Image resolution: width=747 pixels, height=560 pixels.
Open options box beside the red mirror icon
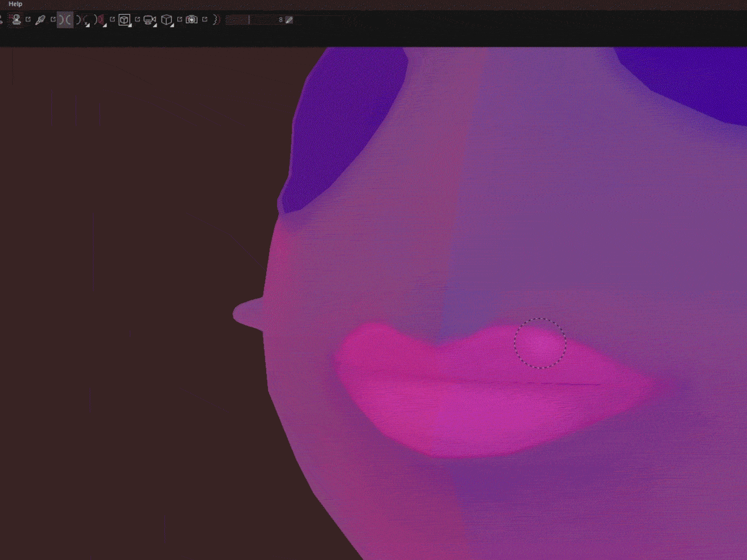pyautogui.click(x=112, y=20)
